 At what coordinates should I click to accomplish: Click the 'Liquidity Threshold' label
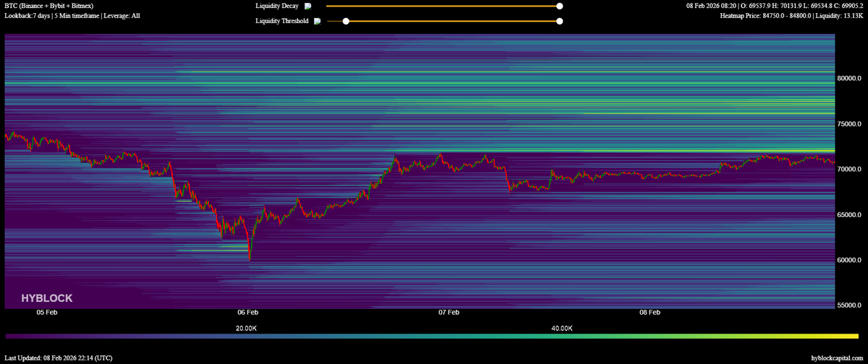click(x=282, y=21)
